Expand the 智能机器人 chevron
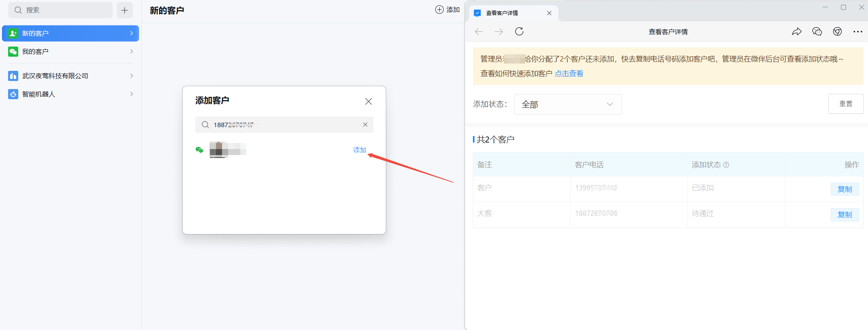This screenshot has width=868, height=330. tap(132, 94)
